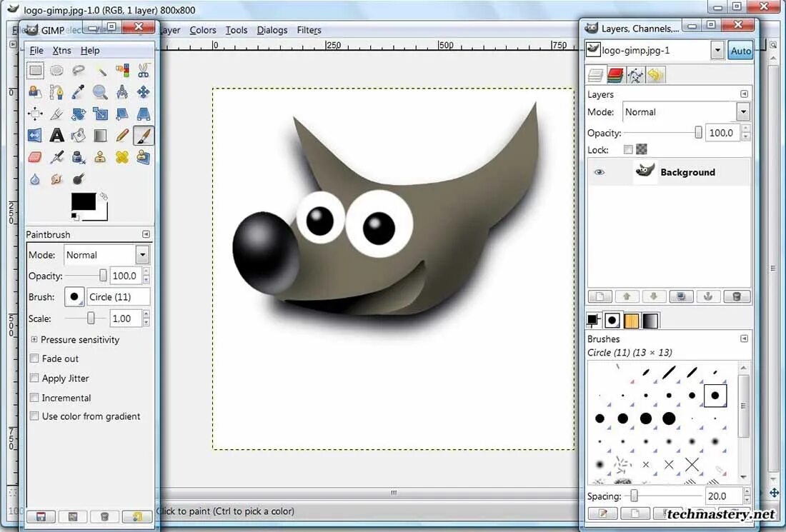Hide the Background layer via eye icon
Image resolution: width=786 pixels, height=532 pixels.
point(599,172)
